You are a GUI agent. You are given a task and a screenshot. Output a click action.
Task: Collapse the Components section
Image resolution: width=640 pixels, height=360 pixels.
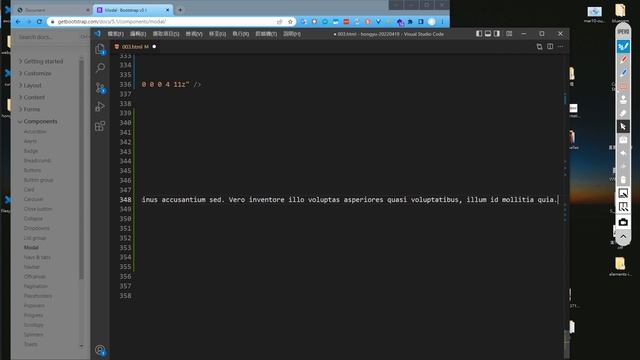coord(38,122)
